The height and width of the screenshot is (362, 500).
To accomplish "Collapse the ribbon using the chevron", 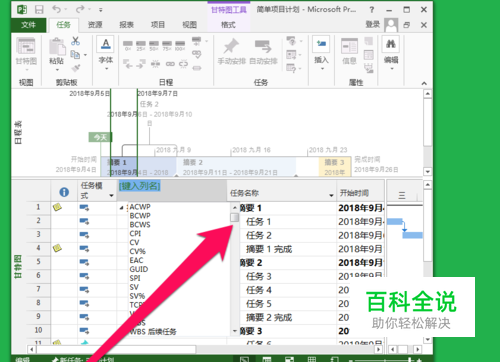I will tap(424, 83).
